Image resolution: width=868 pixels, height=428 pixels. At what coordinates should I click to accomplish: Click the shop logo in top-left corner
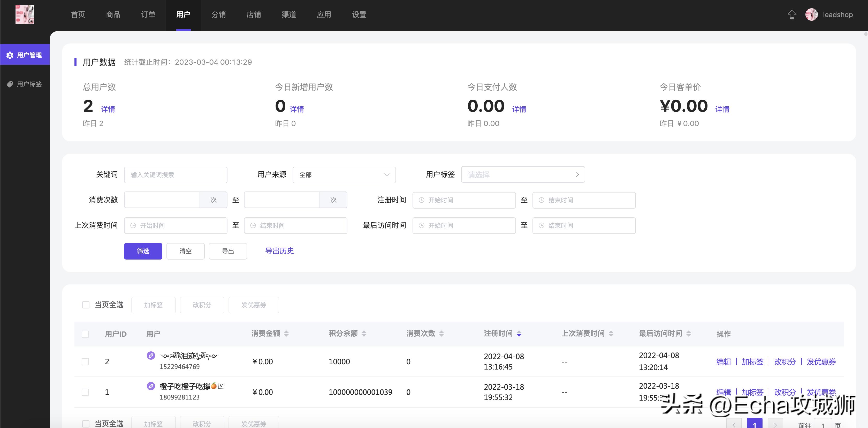(25, 14)
